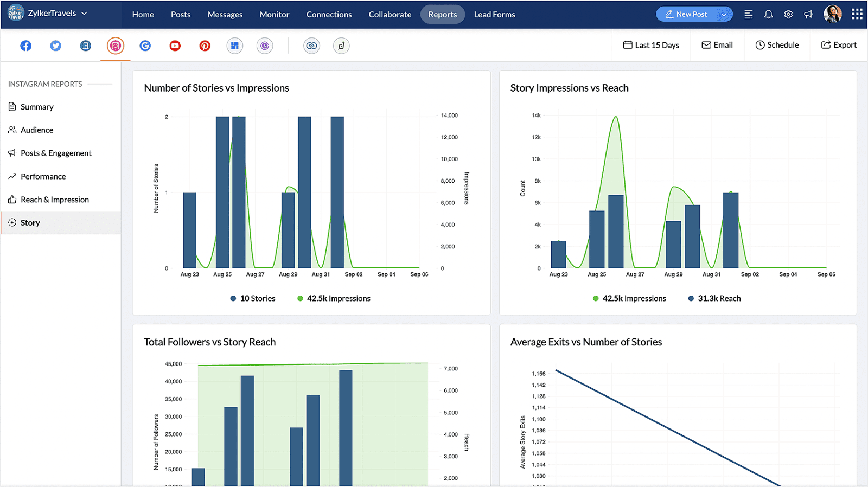
Task: Open the settings gear icon
Action: [788, 15]
